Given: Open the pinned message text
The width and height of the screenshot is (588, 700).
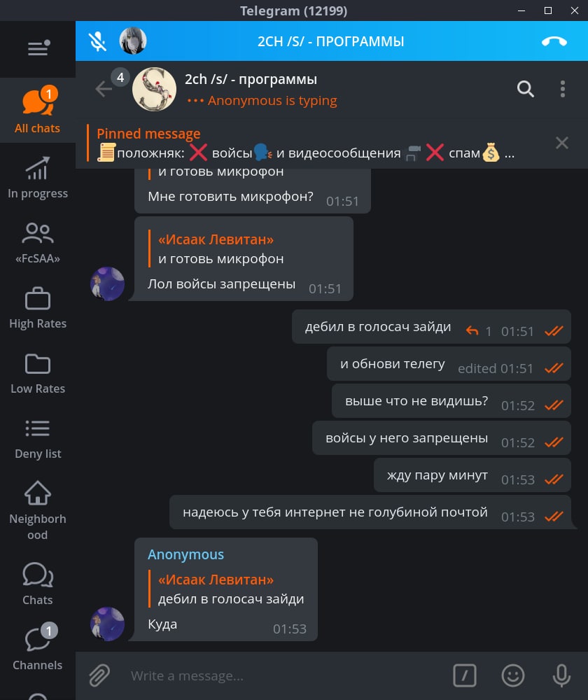Looking at the screenshot, I should pos(305,143).
